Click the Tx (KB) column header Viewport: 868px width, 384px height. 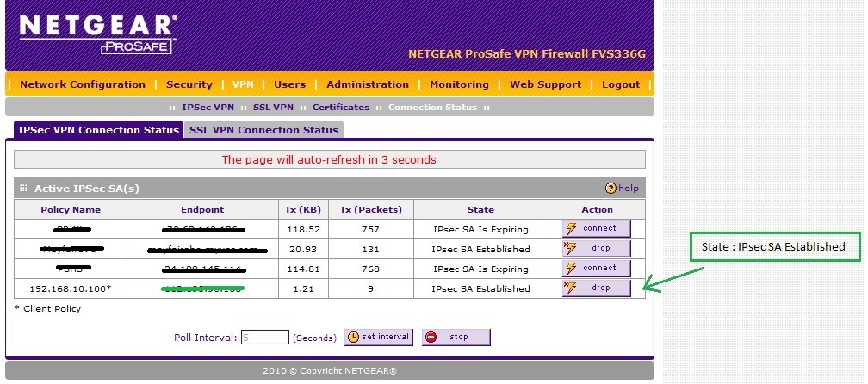pyautogui.click(x=303, y=210)
